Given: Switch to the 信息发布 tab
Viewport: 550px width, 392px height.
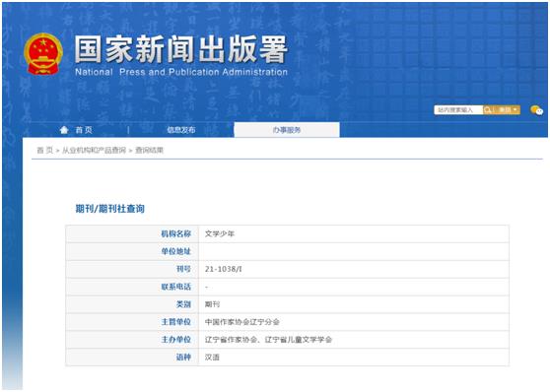Looking at the screenshot, I should click(181, 130).
